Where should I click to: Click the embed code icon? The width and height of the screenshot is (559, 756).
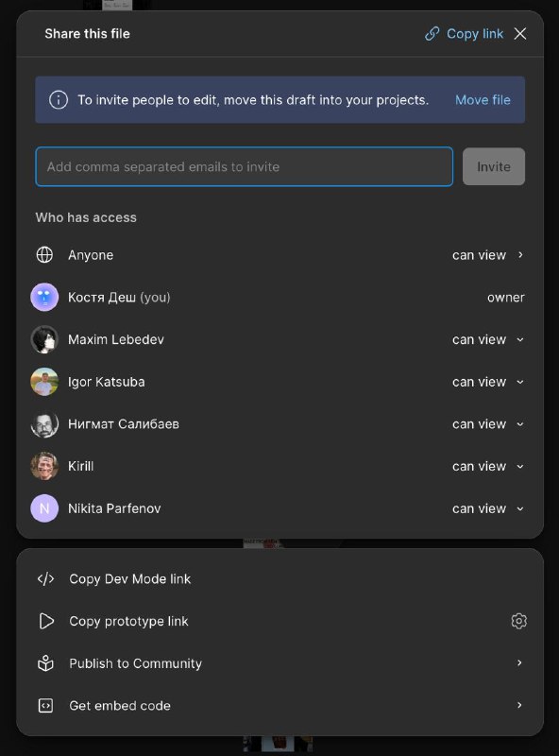pyautogui.click(x=45, y=705)
